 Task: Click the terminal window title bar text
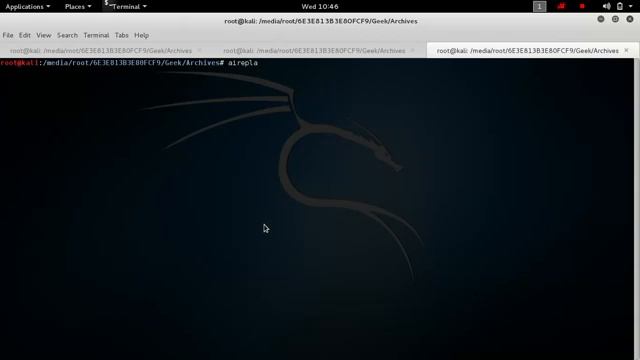[321, 21]
